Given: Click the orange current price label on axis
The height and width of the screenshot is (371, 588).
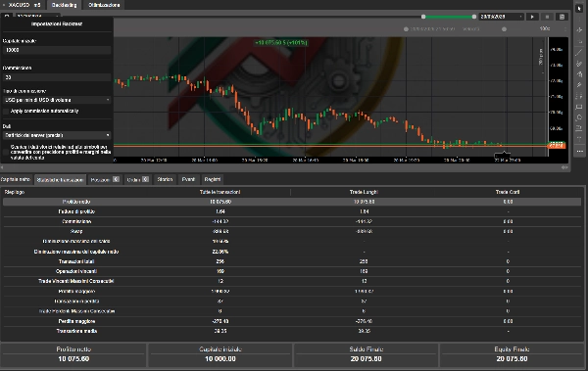Looking at the screenshot, I should coord(557,146).
